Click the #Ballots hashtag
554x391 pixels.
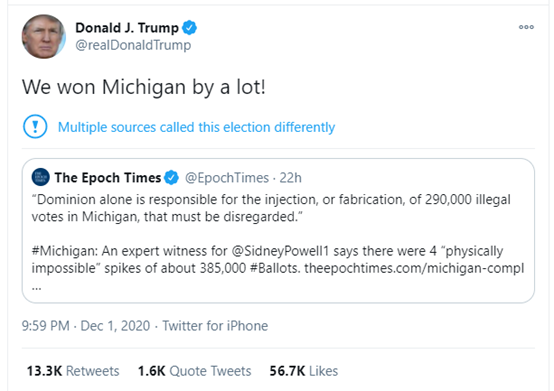click(275, 268)
